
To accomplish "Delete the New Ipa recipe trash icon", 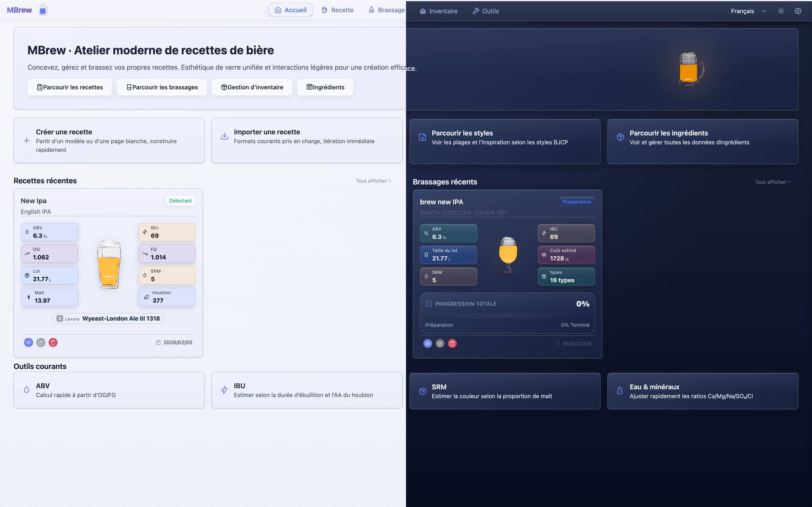I will point(53,342).
